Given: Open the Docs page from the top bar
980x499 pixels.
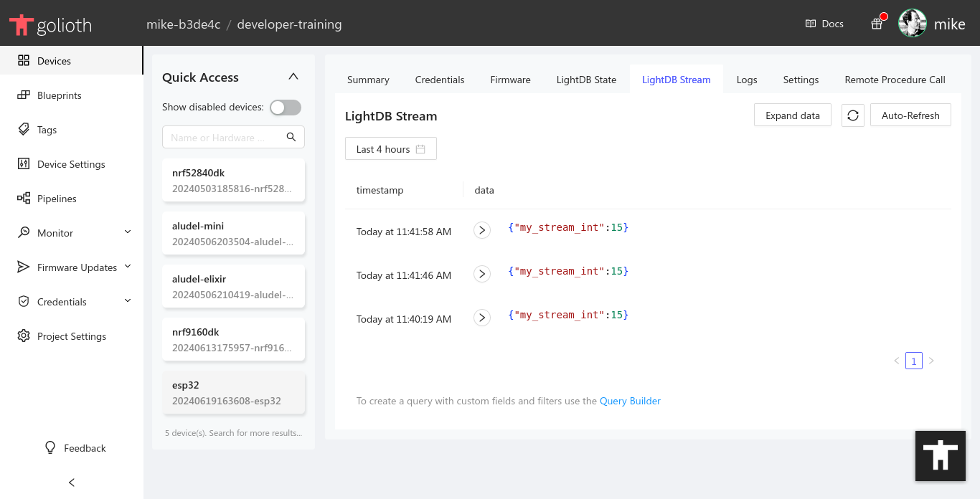Looking at the screenshot, I should 824,23.
